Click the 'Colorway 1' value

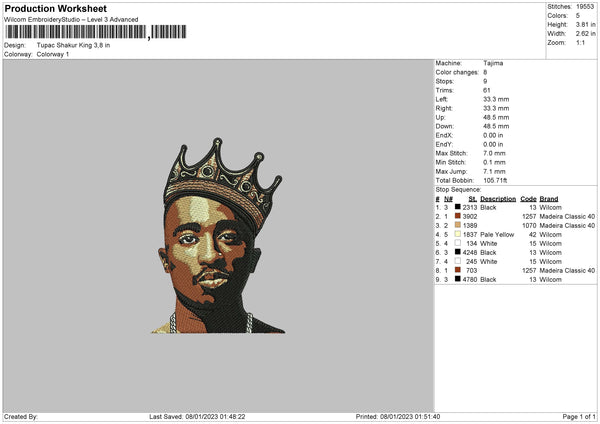pos(53,54)
